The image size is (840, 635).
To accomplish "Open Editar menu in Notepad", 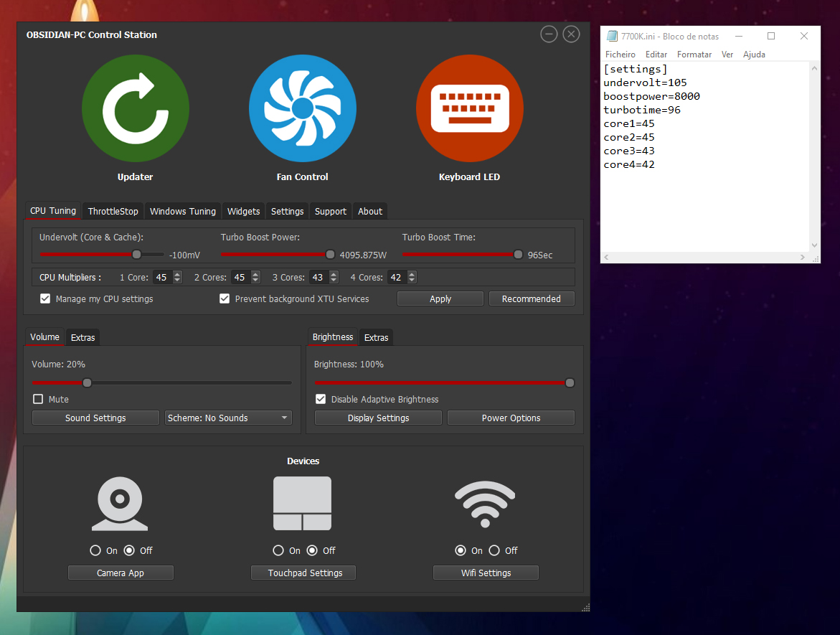I will 656,54.
